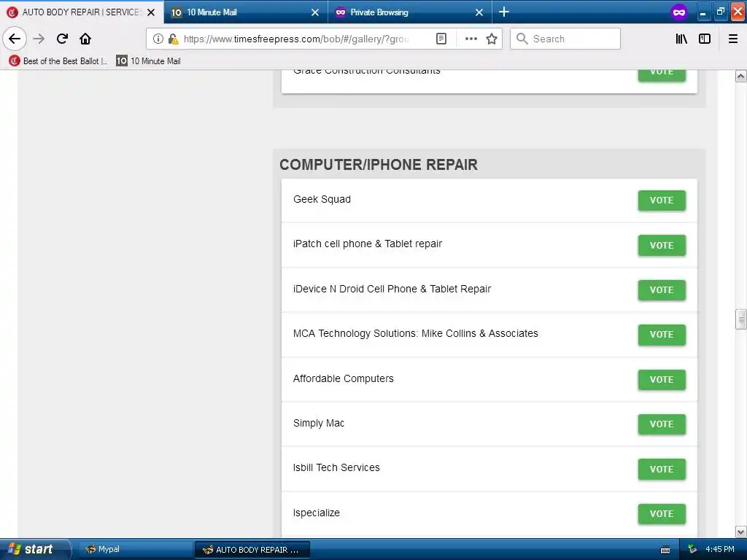Screen dimensions: 747x560
Task: Click the vertical scrollbar thumb
Action: coord(740,319)
